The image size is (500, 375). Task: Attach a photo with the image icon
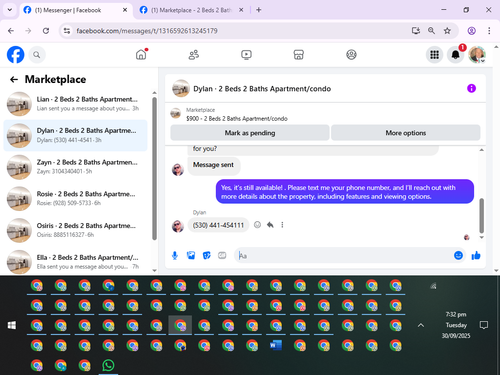click(191, 256)
